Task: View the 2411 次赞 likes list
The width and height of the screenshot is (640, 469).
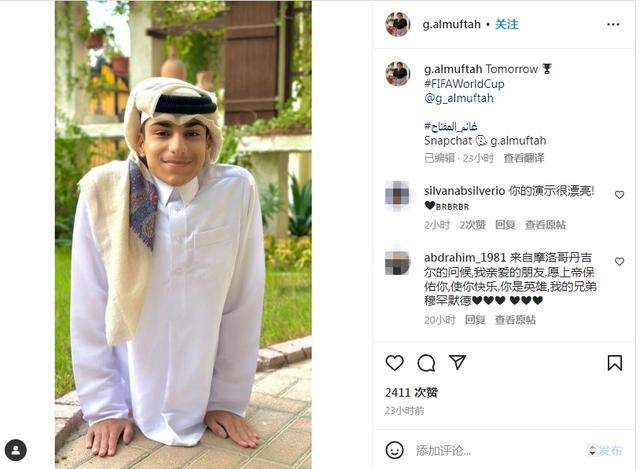Action: pyautogui.click(x=411, y=393)
